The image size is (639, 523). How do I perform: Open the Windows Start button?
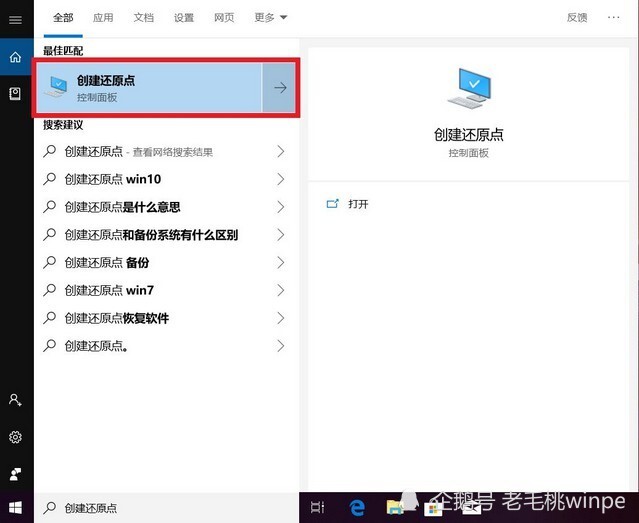click(x=15, y=508)
